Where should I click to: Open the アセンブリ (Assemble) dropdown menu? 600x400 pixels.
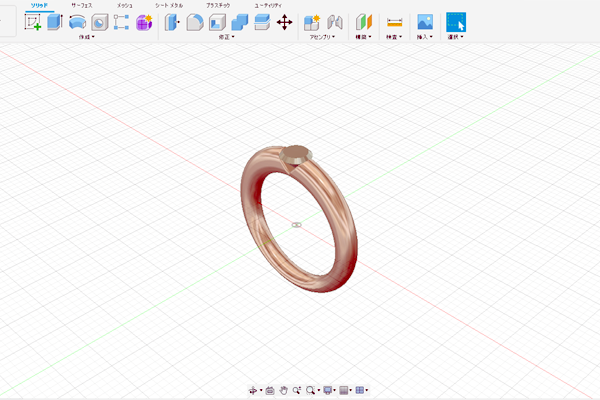coord(323,38)
